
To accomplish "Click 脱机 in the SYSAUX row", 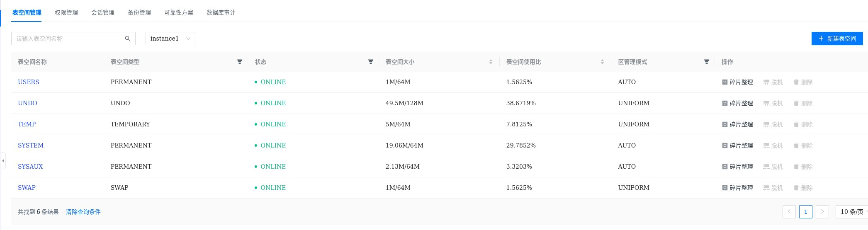I will 773,167.
